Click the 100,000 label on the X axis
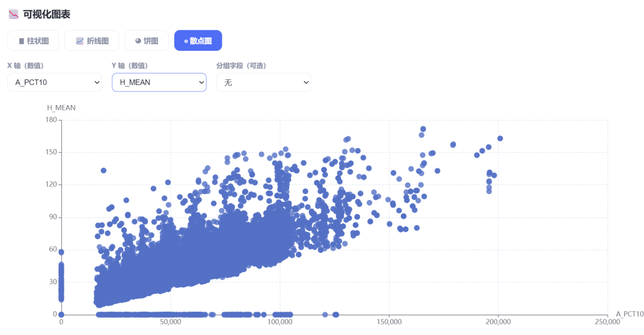The image size is (644, 335). coord(280,322)
